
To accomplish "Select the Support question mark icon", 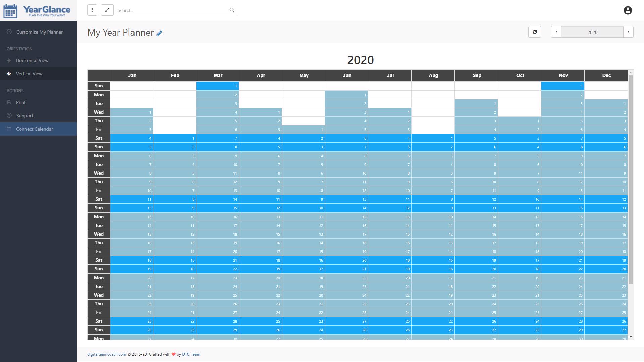I will coord(9,116).
